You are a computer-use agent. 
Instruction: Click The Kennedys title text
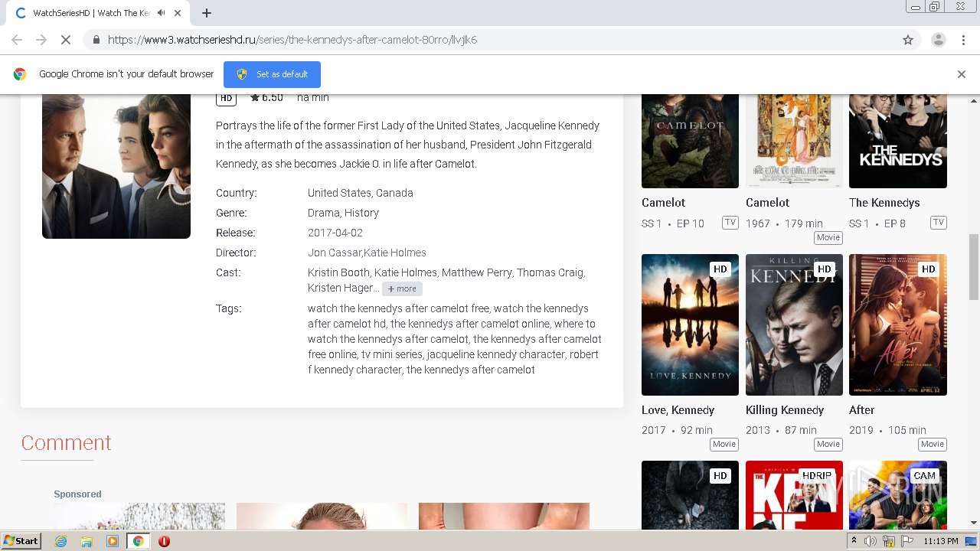[x=884, y=203]
